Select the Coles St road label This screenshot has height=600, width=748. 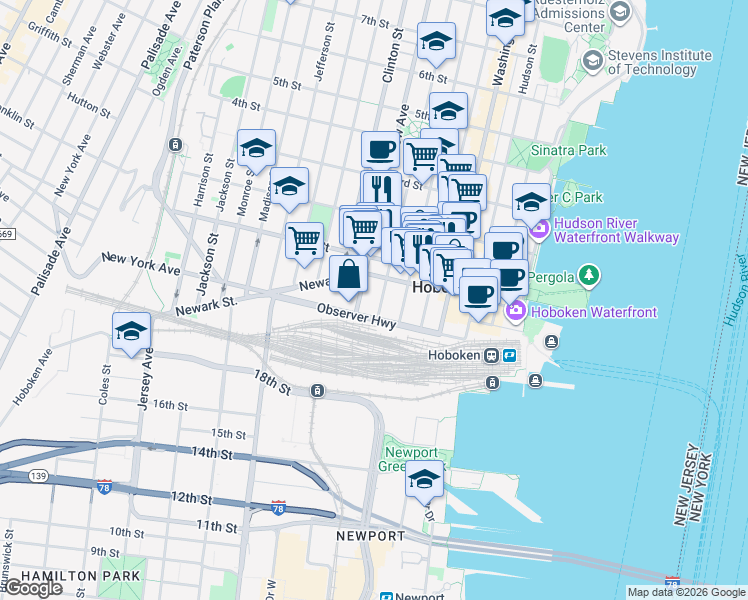coord(104,385)
